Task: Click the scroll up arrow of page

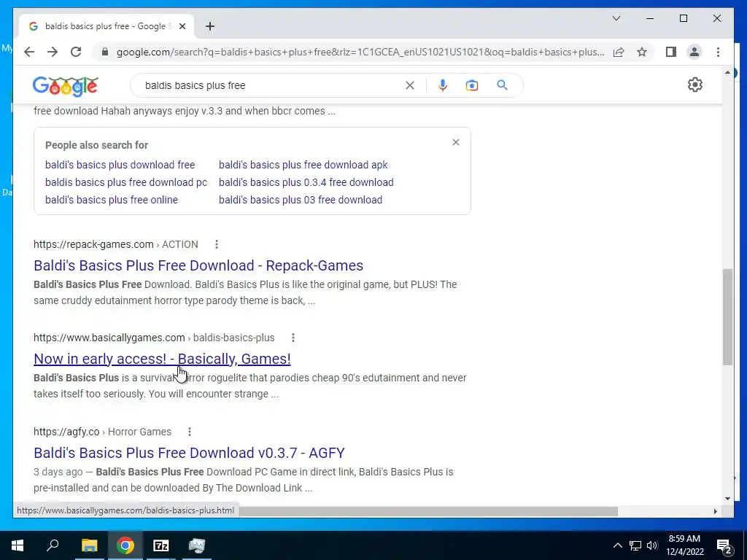Action: click(x=727, y=72)
